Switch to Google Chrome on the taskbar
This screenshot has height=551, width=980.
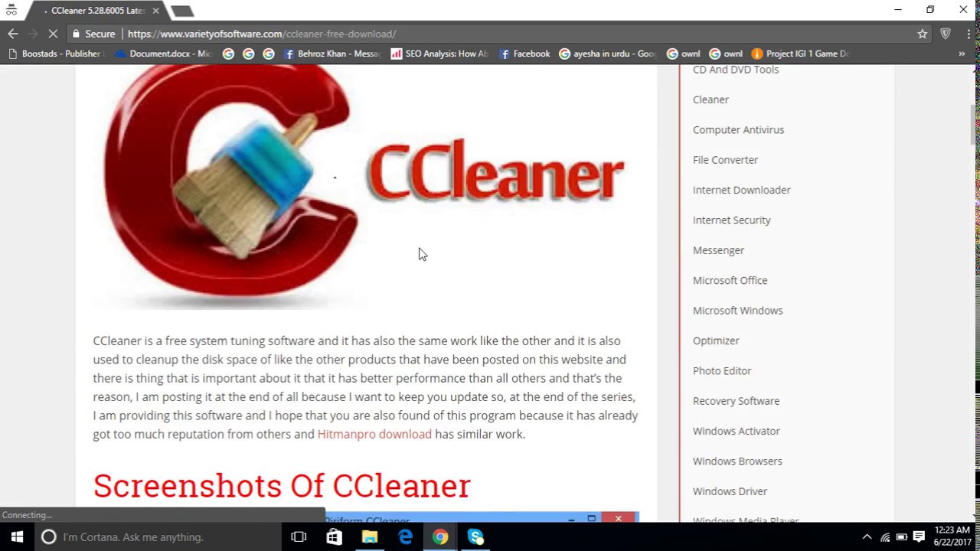coord(440,537)
